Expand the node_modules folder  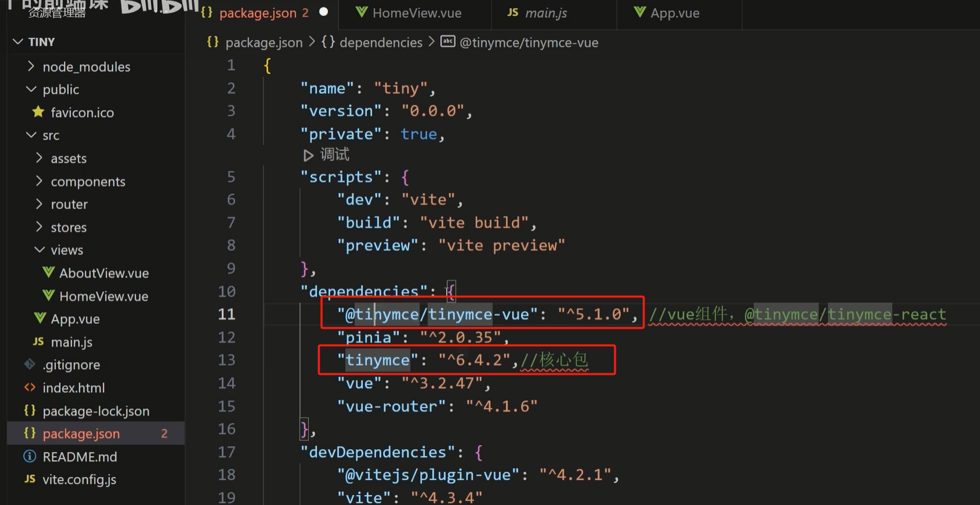click(x=31, y=67)
